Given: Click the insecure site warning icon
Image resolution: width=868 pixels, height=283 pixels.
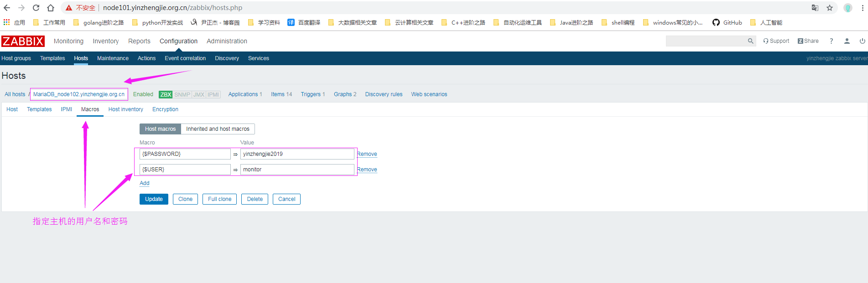Looking at the screenshot, I should [69, 8].
